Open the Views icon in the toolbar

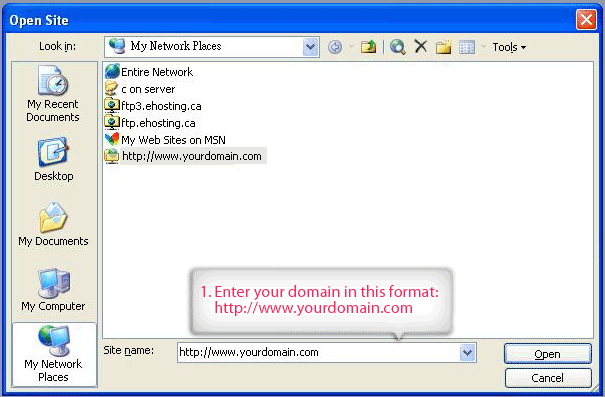[467, 47]
